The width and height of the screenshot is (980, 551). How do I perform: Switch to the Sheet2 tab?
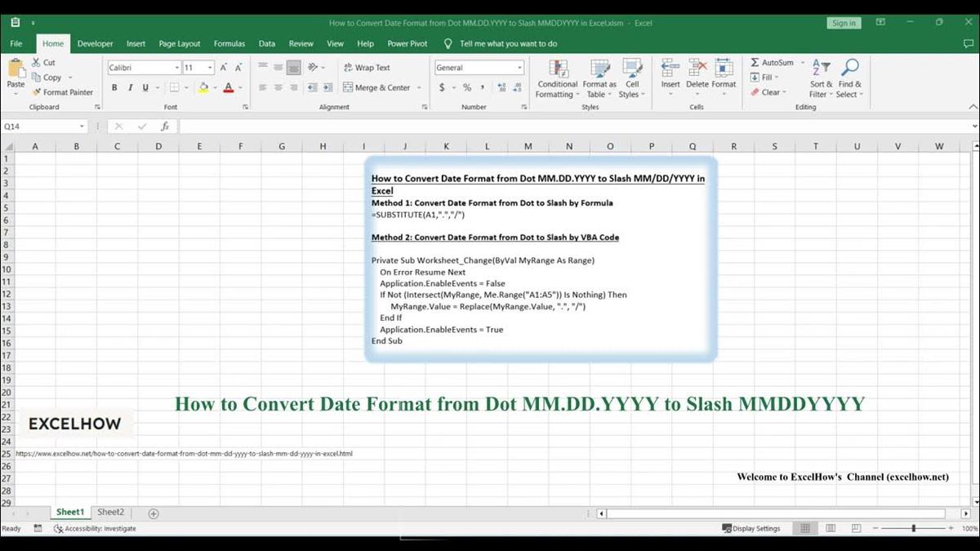point(110,512)
